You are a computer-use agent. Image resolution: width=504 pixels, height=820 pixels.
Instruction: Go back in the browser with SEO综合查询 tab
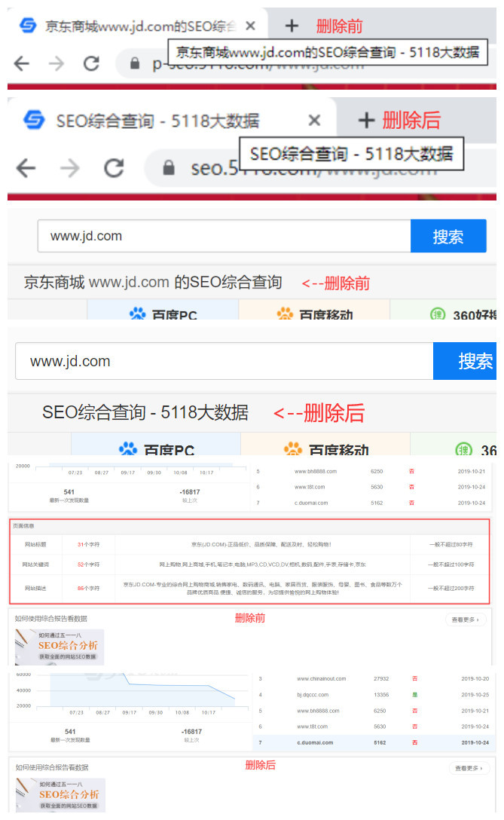[26, 168]
